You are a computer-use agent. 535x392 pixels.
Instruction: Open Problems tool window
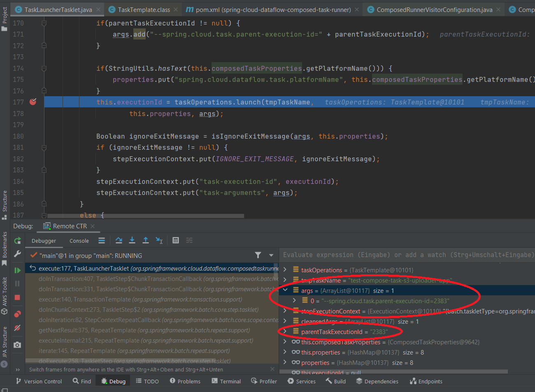tap(185, 381)
